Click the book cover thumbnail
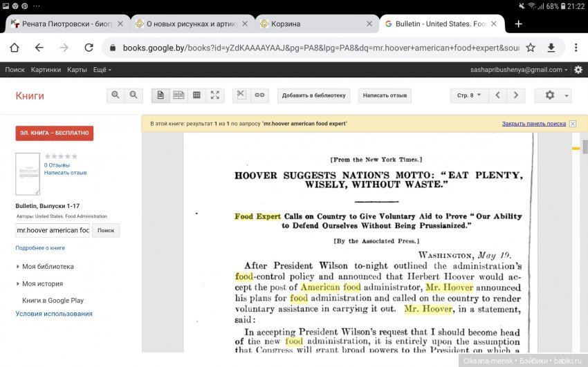This screenshot has width=588, height=367. click(28, 173)
